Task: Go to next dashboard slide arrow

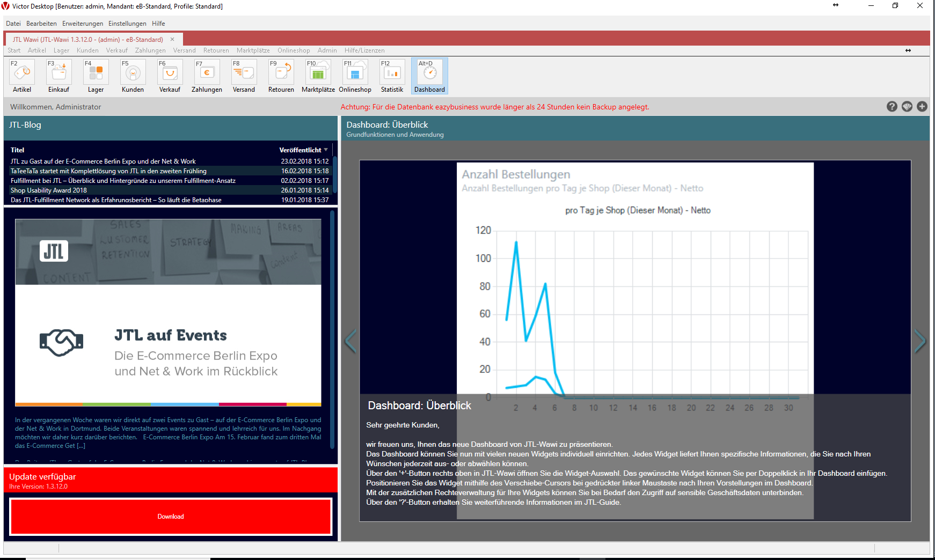Action: [920, 341]
